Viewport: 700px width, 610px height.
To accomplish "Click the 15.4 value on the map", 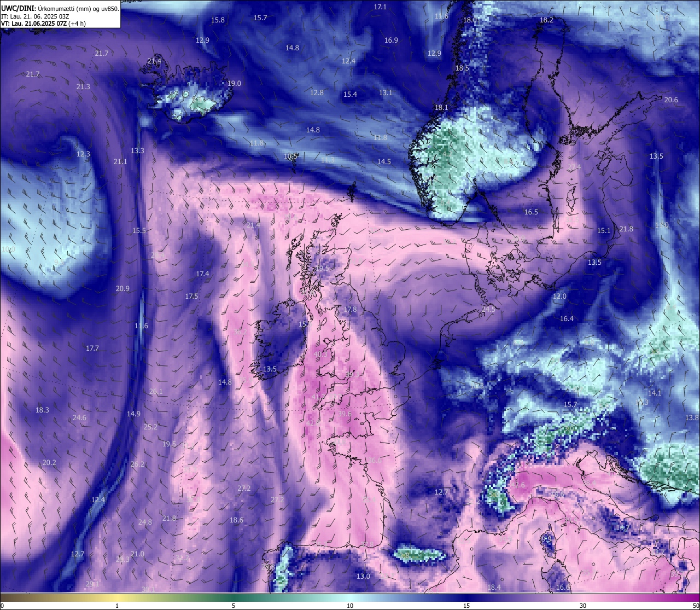I will (350, 95).
